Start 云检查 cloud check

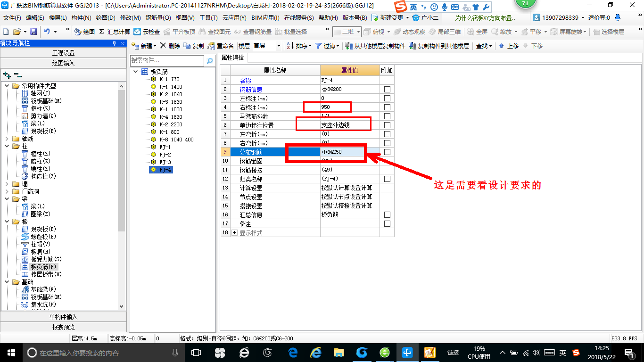(147, 32)
